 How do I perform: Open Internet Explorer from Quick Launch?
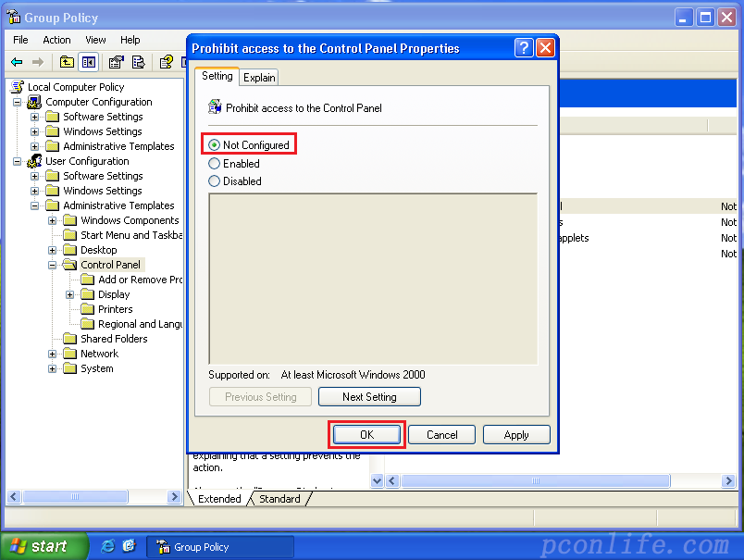[x=108, y=546]
